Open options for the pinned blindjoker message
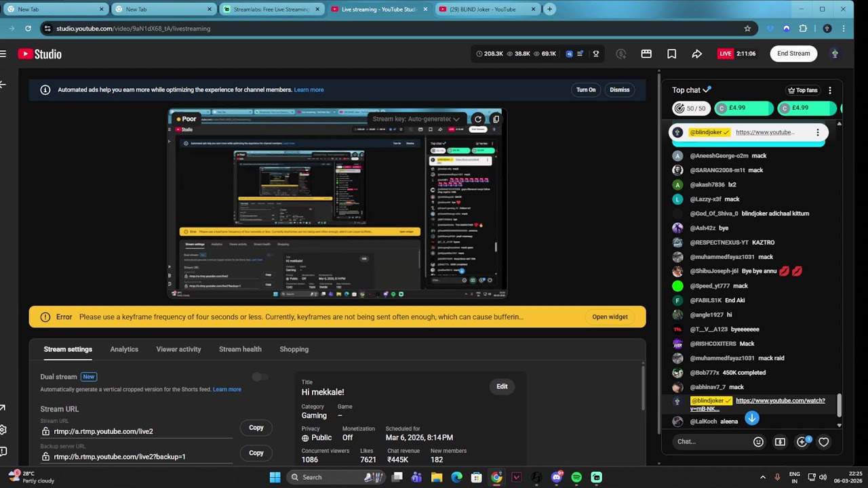The width and height of the screenshot is (868, 488). tap(818, 132)
